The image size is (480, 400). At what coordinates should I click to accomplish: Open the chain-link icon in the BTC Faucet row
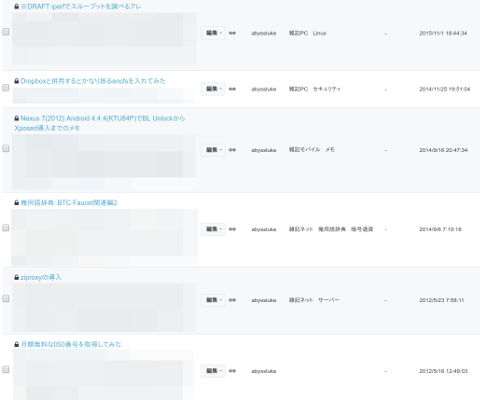[x=232, y=229]
